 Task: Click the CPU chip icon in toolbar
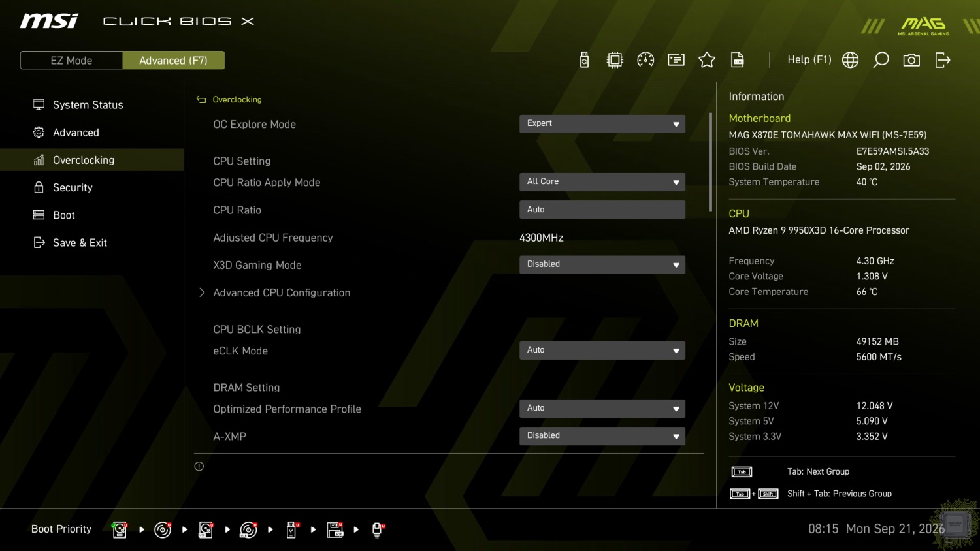pos(615,60)
